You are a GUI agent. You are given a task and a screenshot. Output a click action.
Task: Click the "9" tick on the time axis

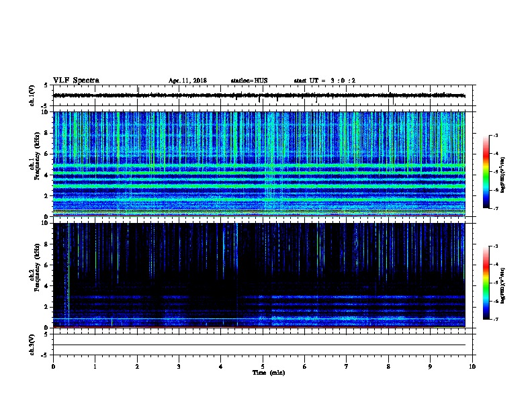[x=430, y=367]
